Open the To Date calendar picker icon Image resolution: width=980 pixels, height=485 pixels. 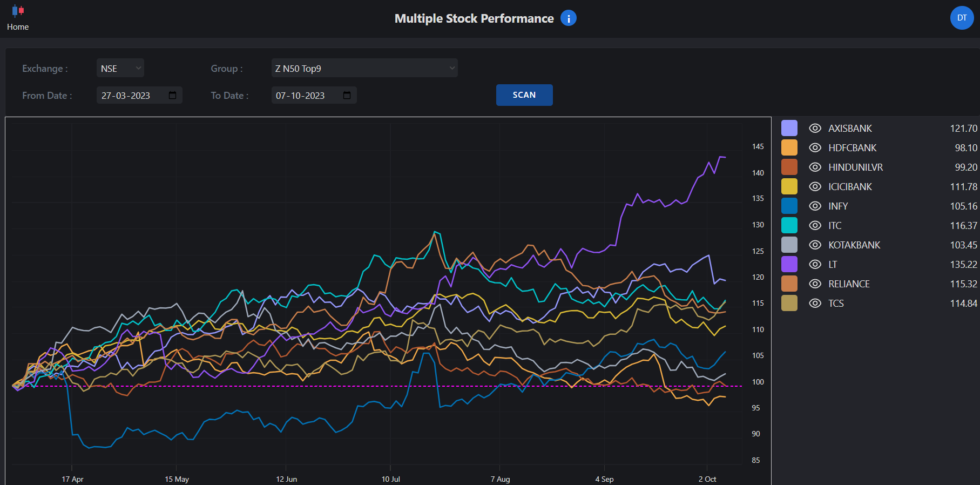tap(347, 95)
